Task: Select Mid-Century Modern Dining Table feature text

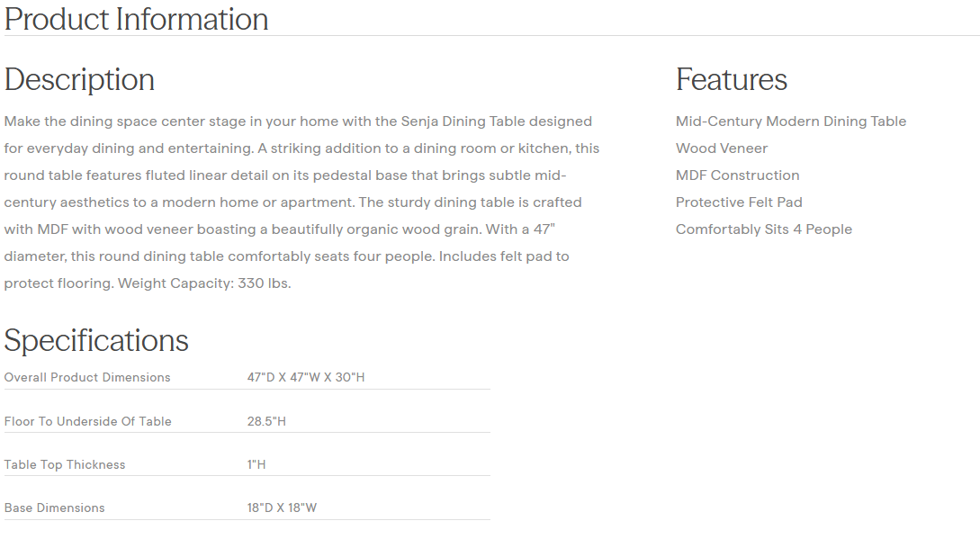Action: point(790,121)
